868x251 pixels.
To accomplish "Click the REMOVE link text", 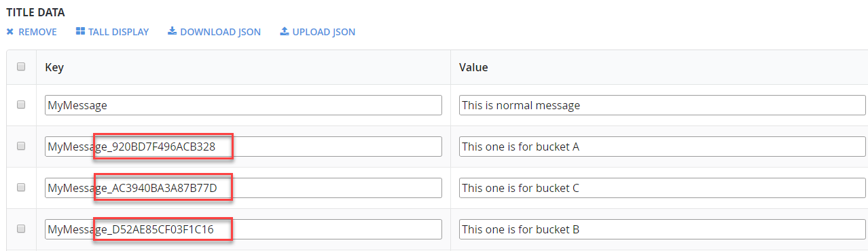I will pyautogui.click(x=37, y=32).
